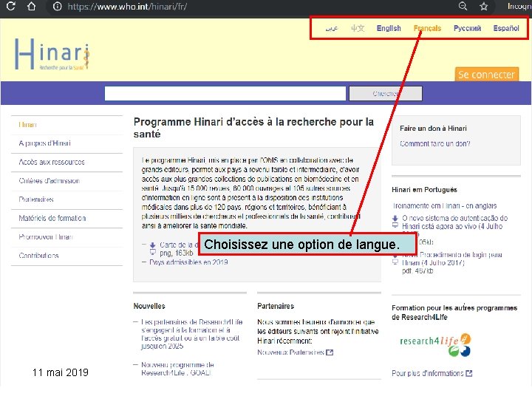Click Hinari em Português heading
The width and height of the screenshot is (532, 399).
(424, 190)
